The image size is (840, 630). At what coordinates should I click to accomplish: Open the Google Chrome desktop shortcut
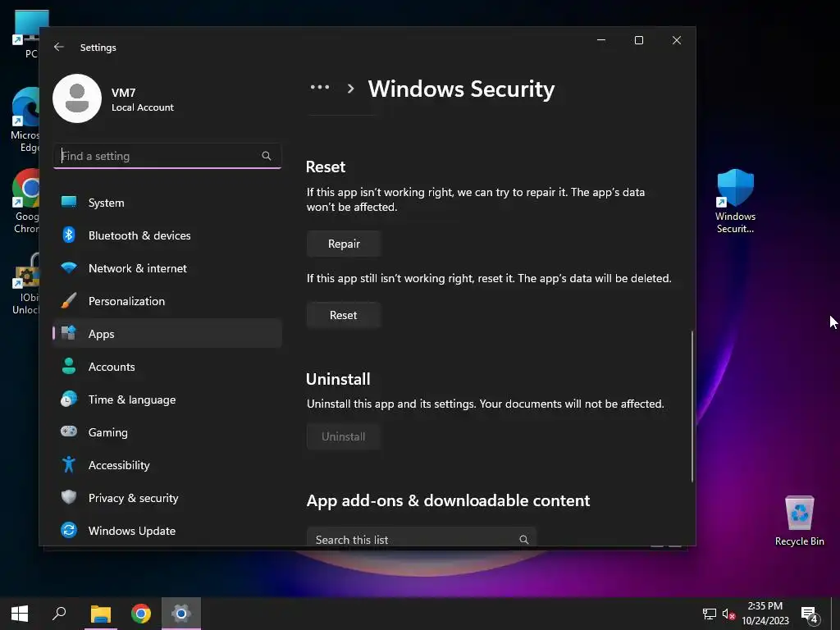(25, 202)
